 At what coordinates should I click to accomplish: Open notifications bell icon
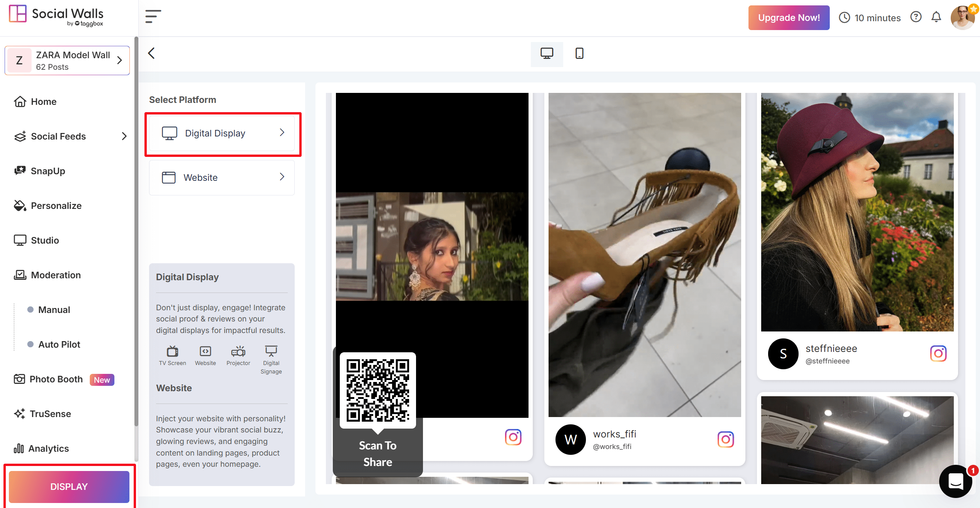point(936,17)
